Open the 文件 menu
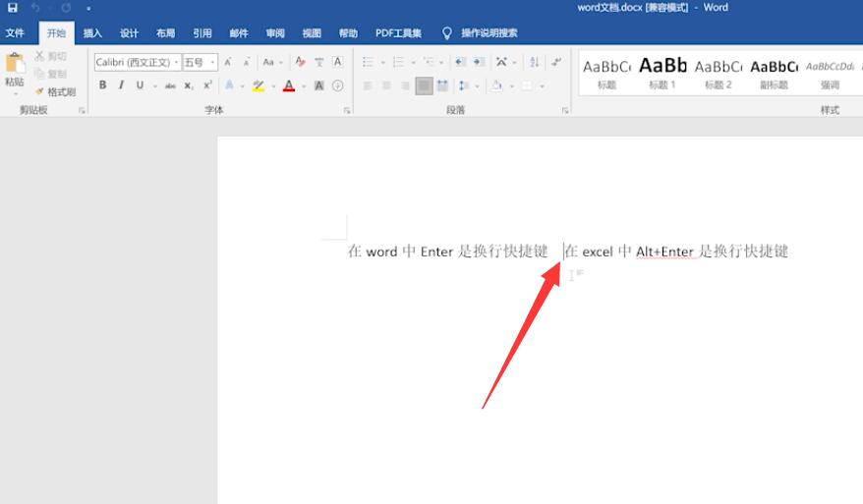The width and height of the screenshot is (863, 504). [x=15, y=33]
